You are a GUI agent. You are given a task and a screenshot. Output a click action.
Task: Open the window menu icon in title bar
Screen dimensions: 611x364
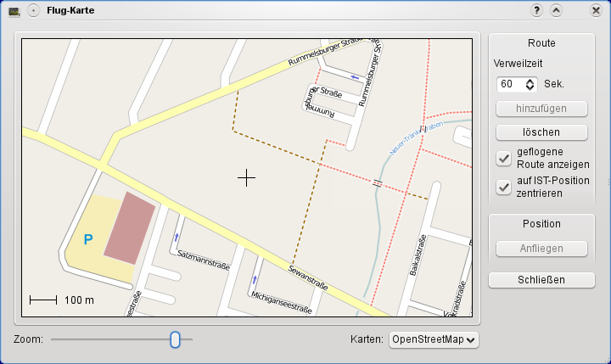(14, 11)
